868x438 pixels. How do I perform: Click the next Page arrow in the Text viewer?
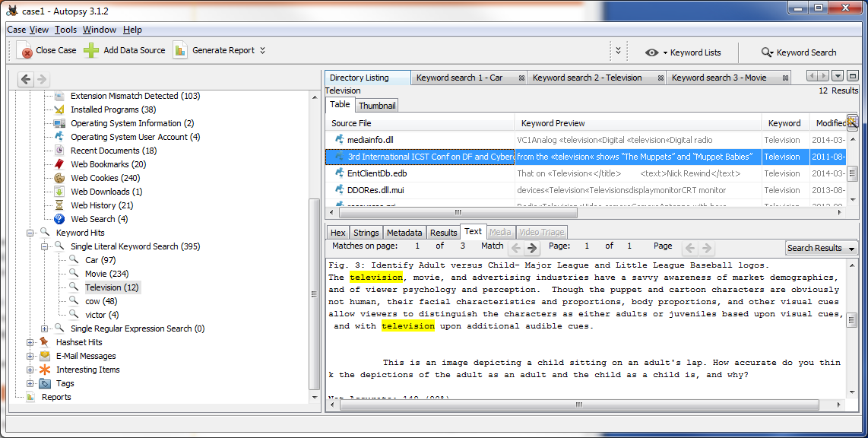(x=705, y=246)
